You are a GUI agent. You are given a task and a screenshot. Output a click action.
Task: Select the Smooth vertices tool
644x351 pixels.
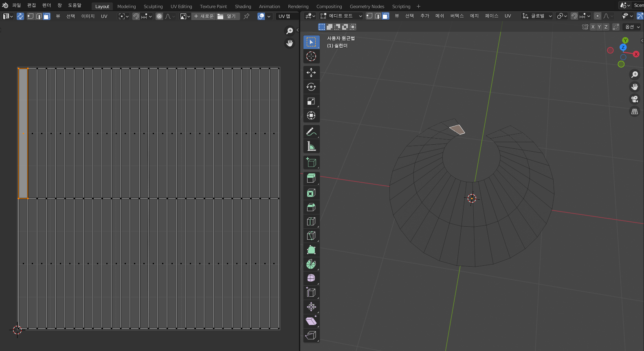(x=311, y=278)
